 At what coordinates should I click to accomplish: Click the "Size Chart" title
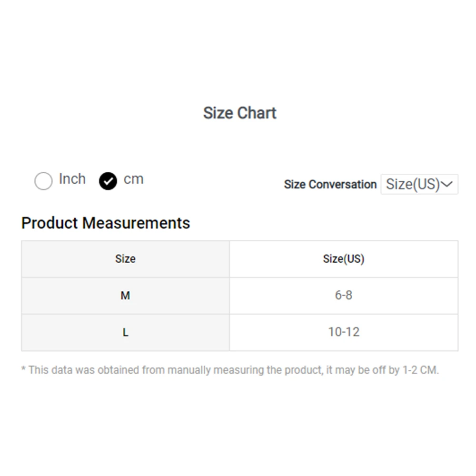(239, 113)
